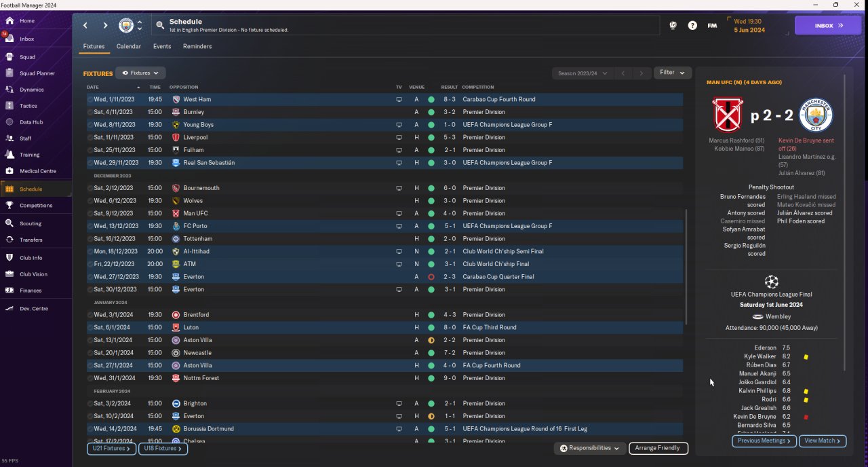Click the Result column header

[450, 87]
